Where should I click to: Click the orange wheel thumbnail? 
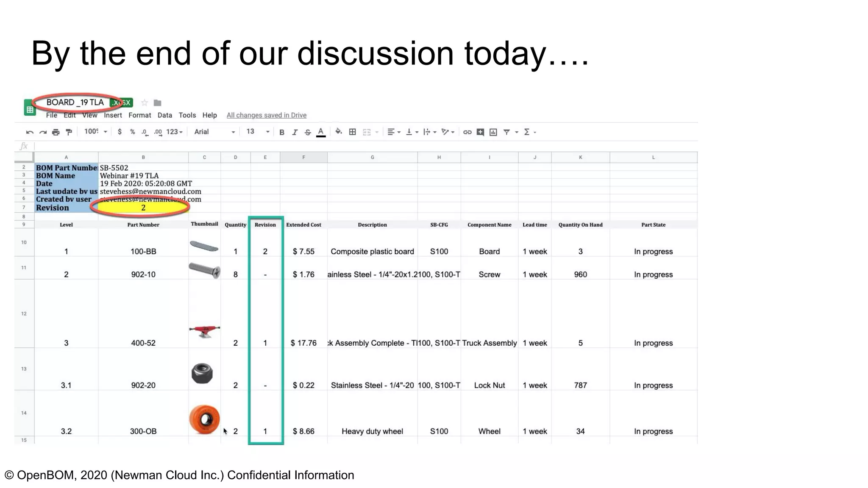point(205,419)
